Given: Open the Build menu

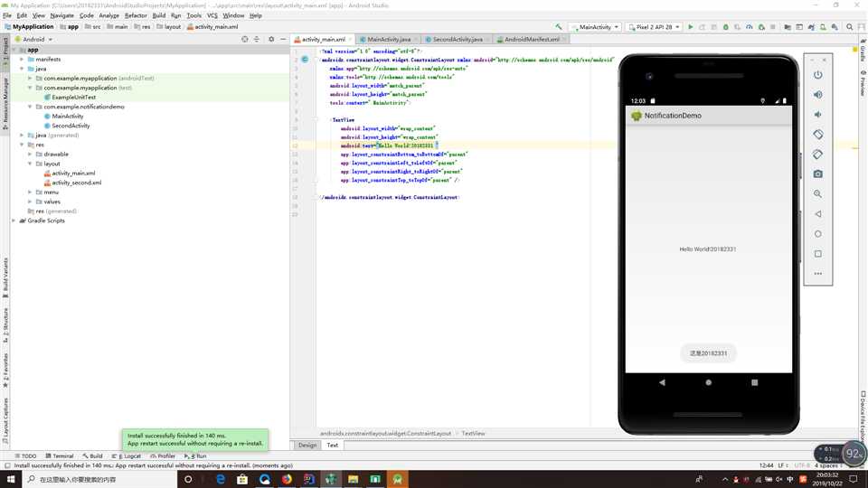Looking at the screenshot, I should click(x=159, y=15).
